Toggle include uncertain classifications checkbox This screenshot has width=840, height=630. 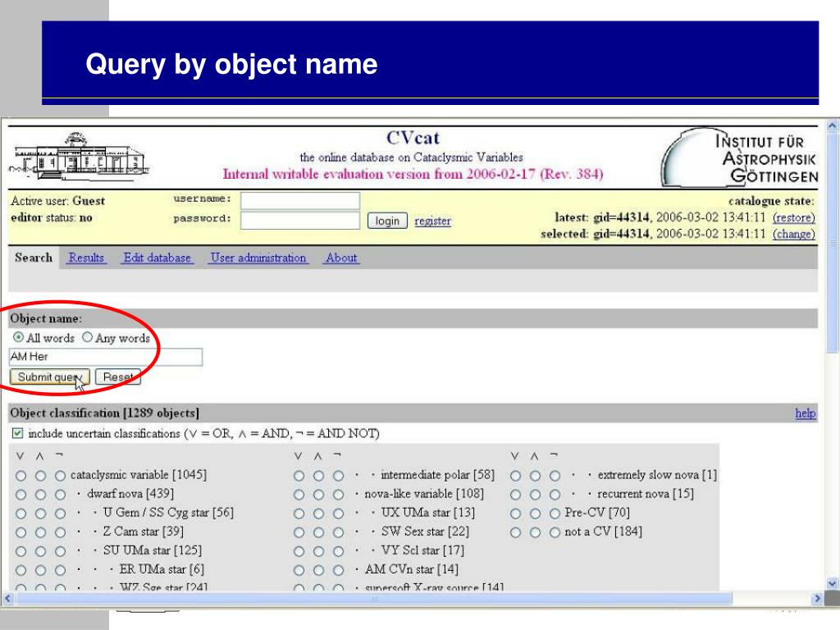coord(18,433)
